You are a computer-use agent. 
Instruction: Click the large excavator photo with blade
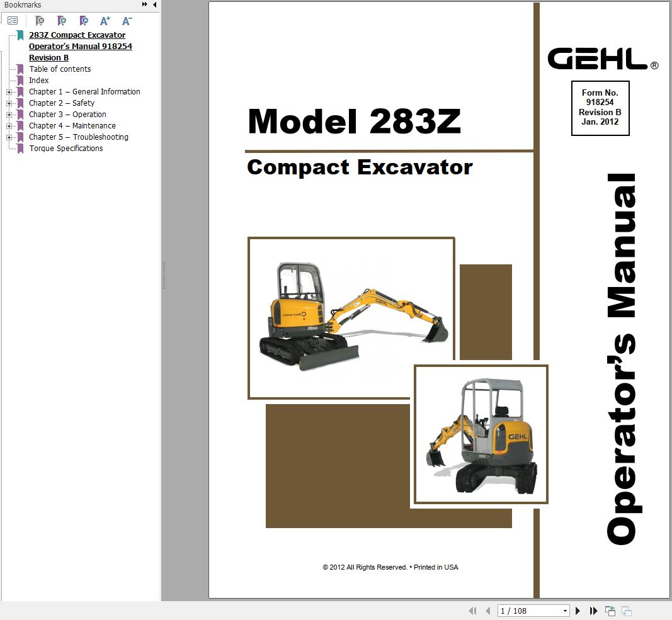(x=351, y=318)
